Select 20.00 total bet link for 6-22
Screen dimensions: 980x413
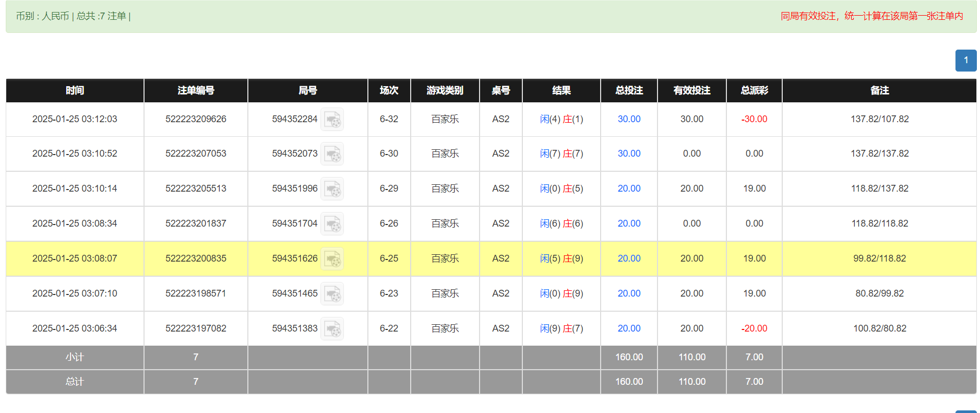629,328
